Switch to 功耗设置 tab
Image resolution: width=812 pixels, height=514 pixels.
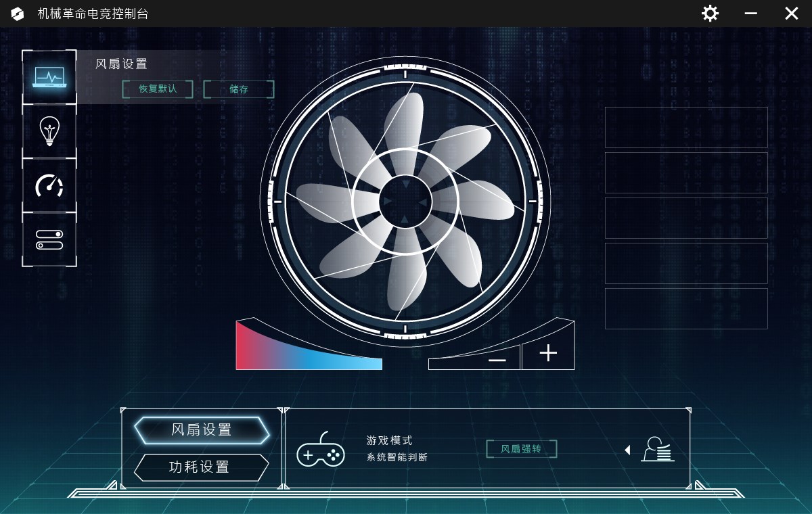tap(202, 467)
